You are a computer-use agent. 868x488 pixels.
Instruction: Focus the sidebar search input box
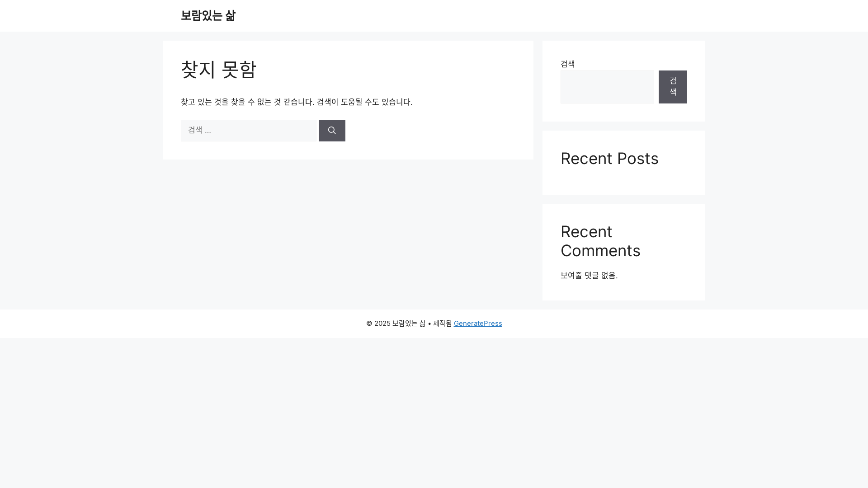click(607, 87)
